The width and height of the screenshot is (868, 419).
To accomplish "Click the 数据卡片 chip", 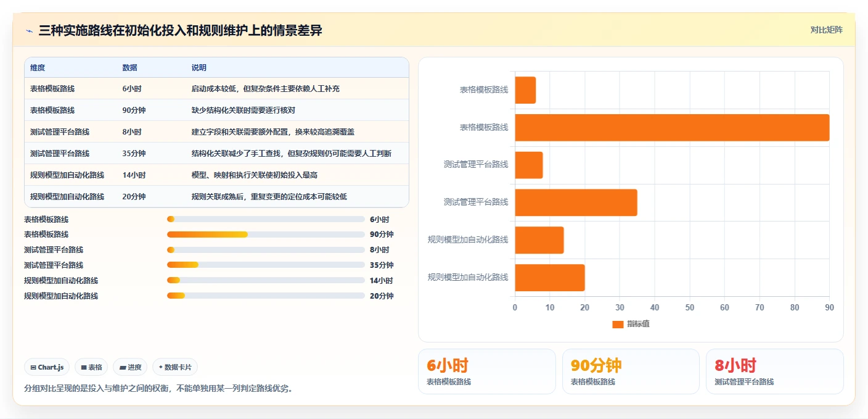I will coord(175,367).
